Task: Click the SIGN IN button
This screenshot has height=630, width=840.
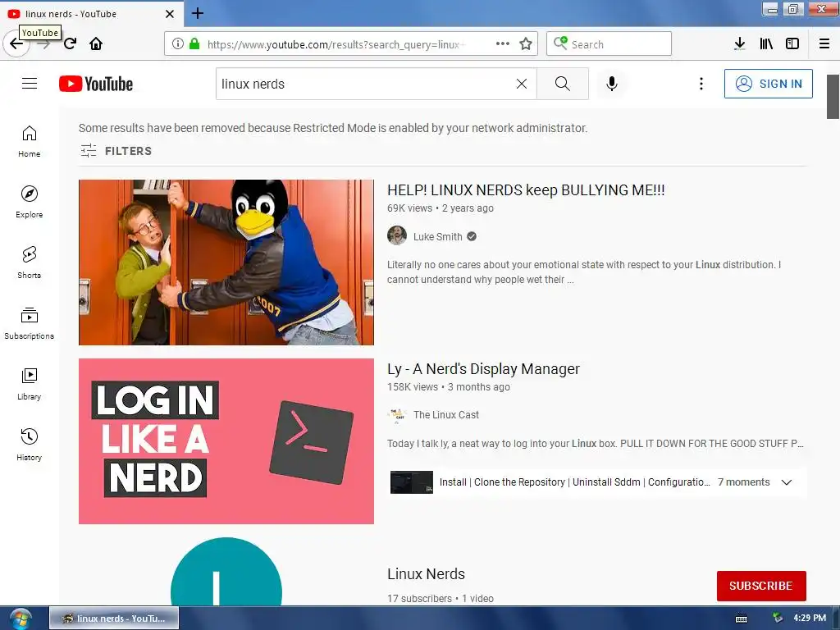Action: [768, 84]
